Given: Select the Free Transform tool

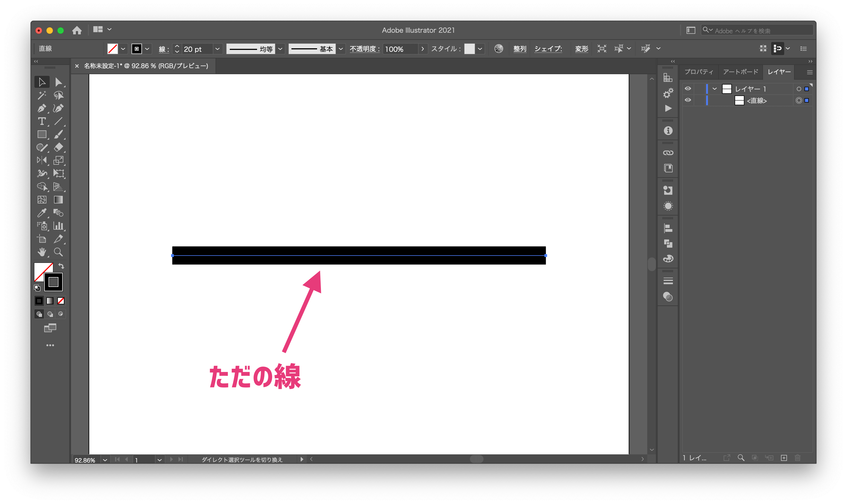Looking at the screenshot, I should (x=58, y=173).
